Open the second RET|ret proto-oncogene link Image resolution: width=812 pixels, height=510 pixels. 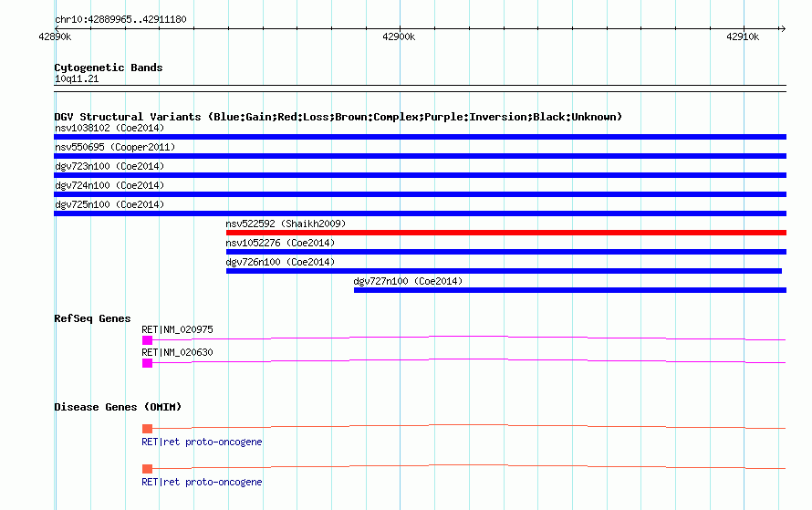[202, 482]
